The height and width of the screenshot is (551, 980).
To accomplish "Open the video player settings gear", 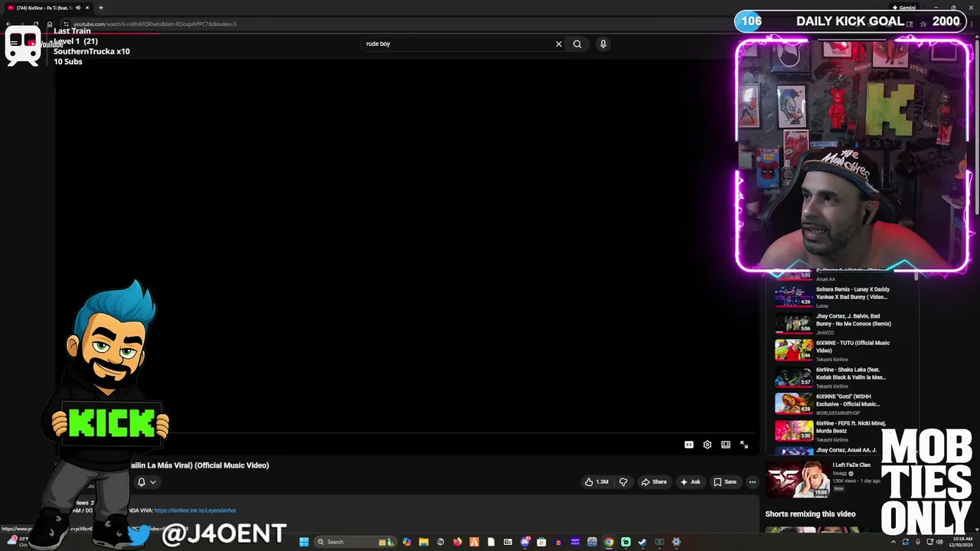I will coord(707,445).
